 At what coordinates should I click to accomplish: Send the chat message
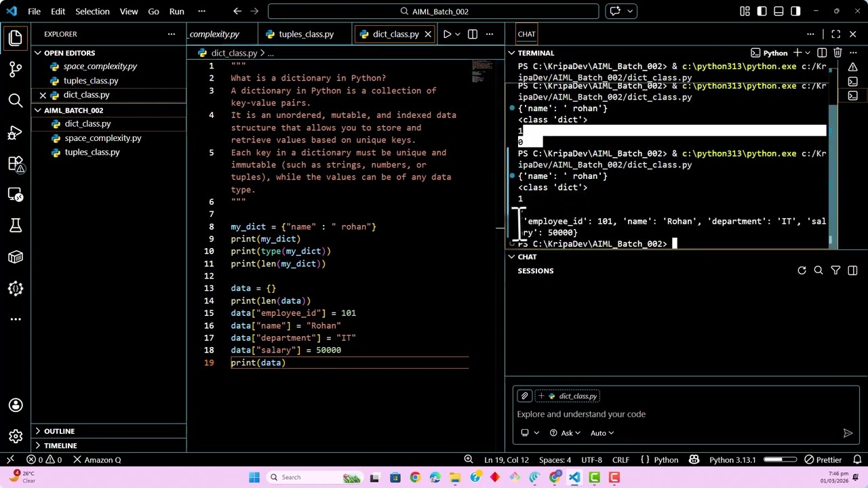[848, 433]
